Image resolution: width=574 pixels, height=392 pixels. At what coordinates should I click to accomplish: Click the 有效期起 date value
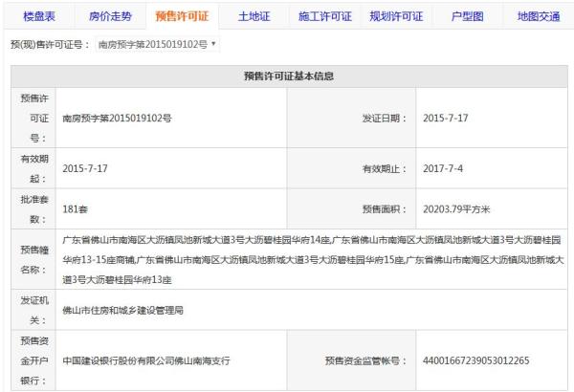(x=87, y=168)
